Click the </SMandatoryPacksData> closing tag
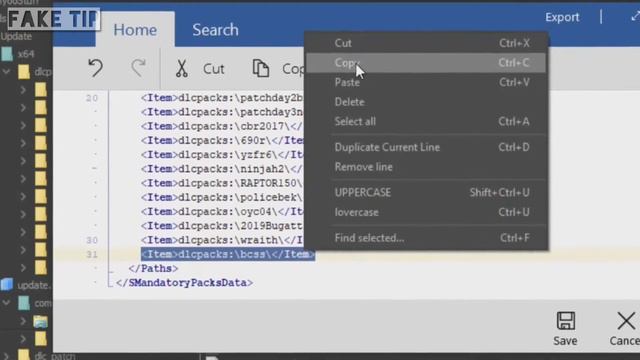 [184, 282]
